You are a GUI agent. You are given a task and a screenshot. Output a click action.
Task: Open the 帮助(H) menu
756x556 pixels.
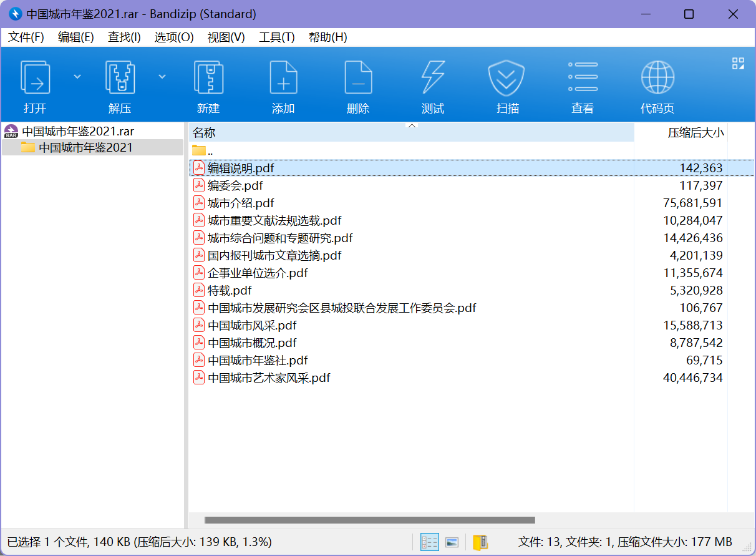click(x=328, y=37)
